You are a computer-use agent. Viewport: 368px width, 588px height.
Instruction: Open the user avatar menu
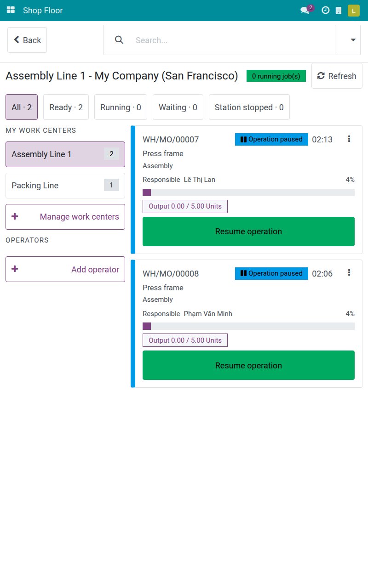pyautogui.click(x=353, y=10)
